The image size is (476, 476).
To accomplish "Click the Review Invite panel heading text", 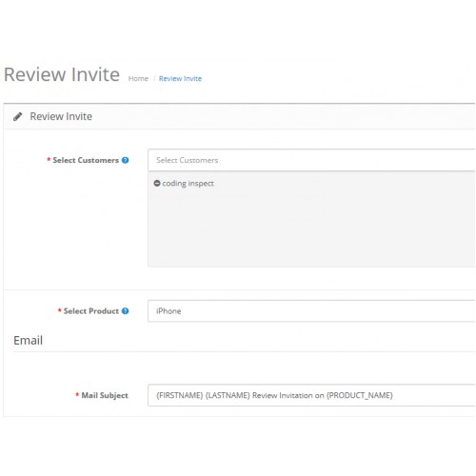I will click(x=61, y=116).
